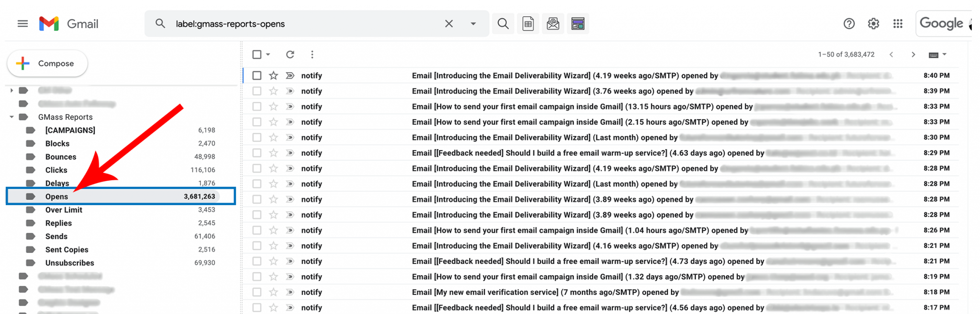Go to the older page arrow
Viewport: 980px width, 314px height.
[913, 54]
